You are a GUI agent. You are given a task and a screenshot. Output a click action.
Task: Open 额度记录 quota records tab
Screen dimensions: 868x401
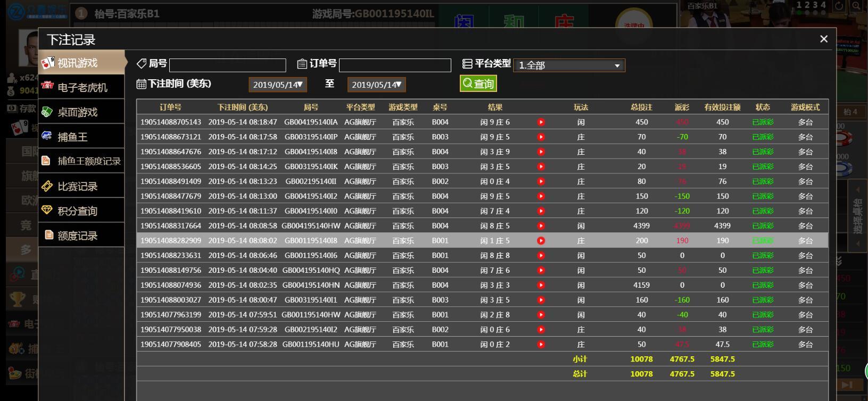[x=81, y=235]
